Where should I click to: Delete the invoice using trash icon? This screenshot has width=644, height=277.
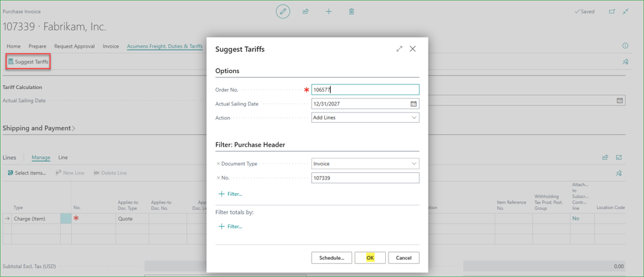tap(352, 11)
